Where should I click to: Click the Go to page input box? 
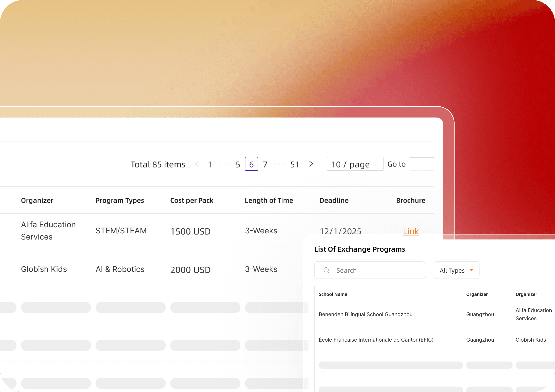pos(422,164)
